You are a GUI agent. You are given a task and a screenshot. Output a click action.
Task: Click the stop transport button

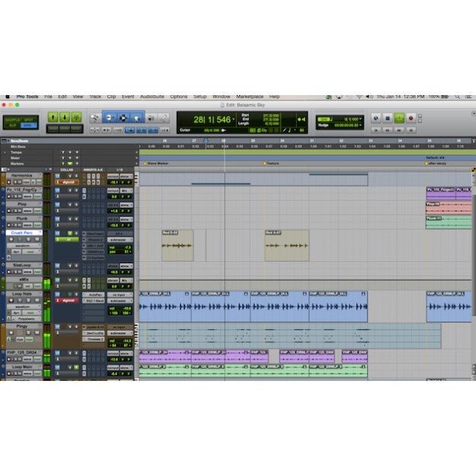[x=387, y=119]
